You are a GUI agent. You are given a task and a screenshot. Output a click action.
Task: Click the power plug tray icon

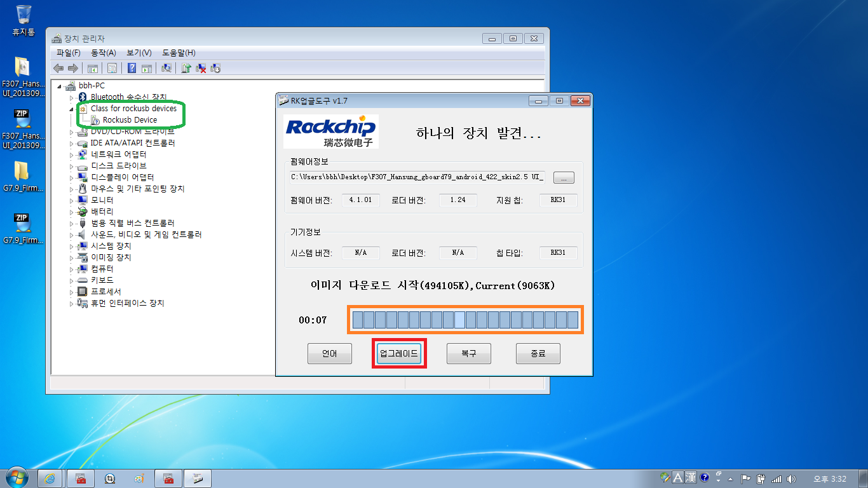tap(761, 478)
